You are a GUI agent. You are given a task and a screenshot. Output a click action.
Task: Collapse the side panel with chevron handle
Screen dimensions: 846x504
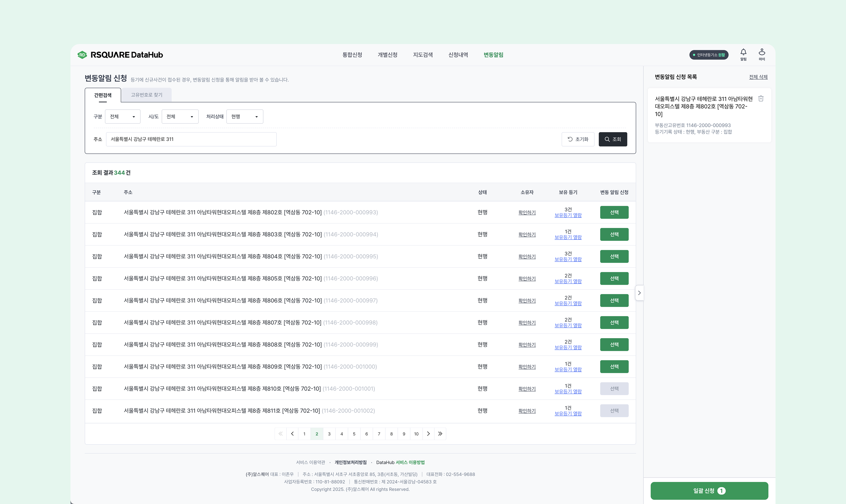point(639,293)
